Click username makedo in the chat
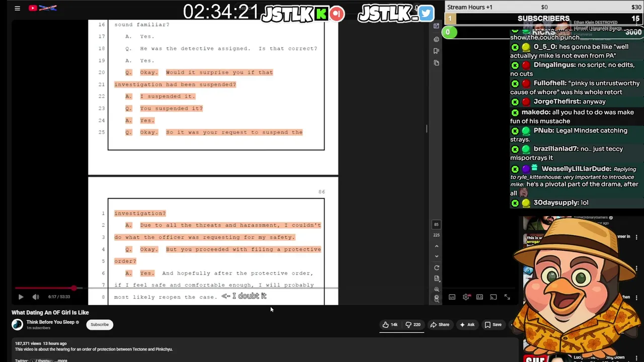The height and width of the screenshot is (362, 644). (x=535, y=112)
